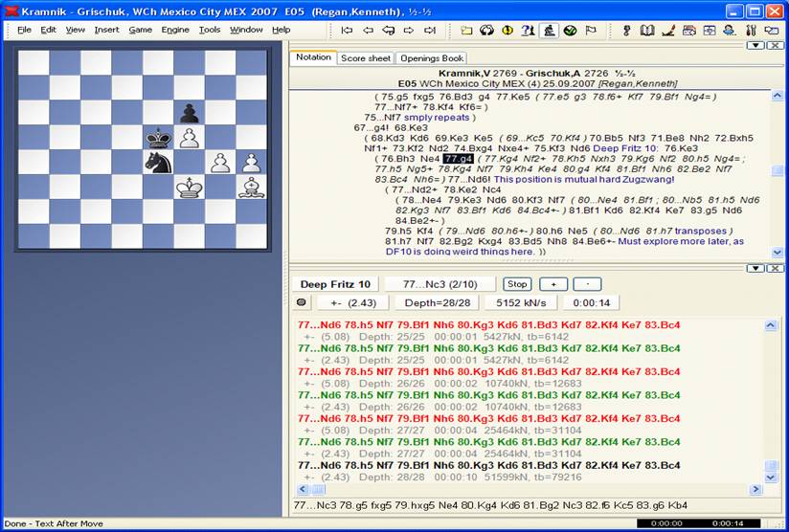
Task: Open the engine pane dropdown arrow
Action: (755, 268)
